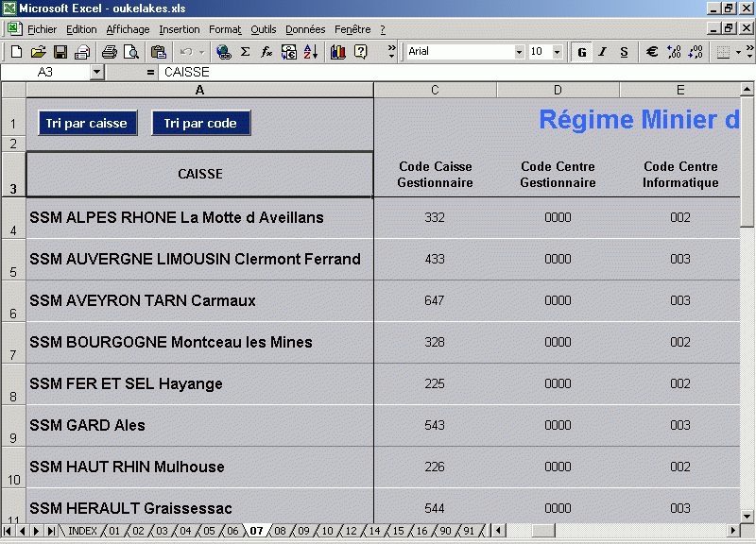Open the Données menu

(x=305, y=29)
